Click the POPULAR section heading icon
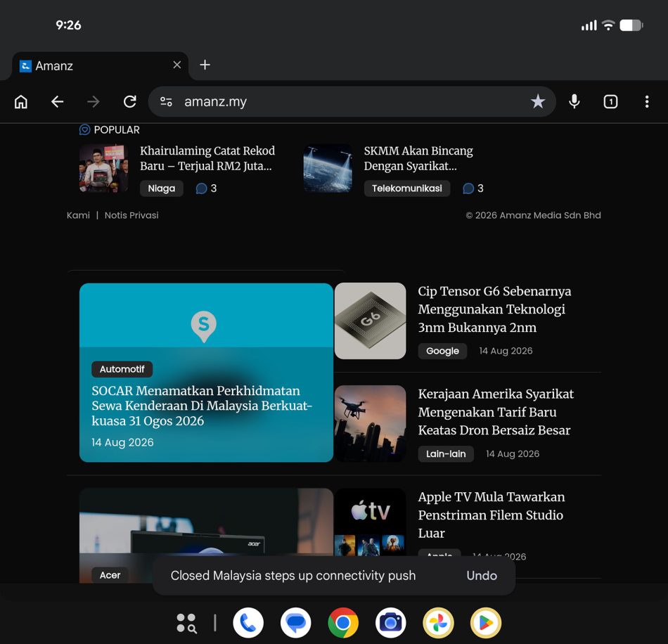 pos(85,129)
